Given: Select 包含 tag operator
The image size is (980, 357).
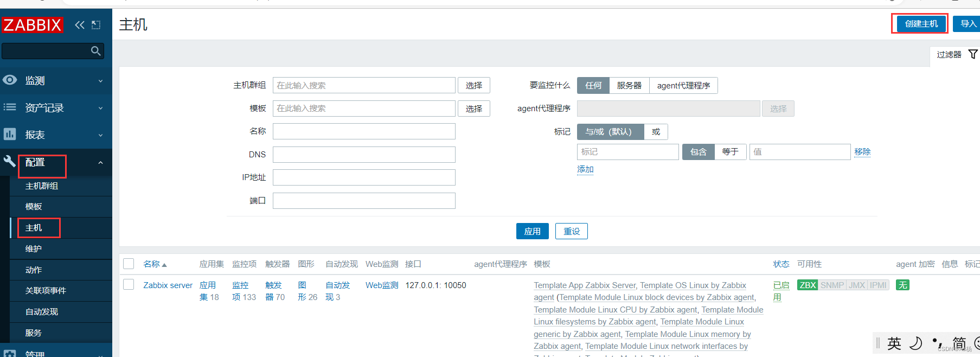Looking at the screenshot, I should [x=698, y=152].
